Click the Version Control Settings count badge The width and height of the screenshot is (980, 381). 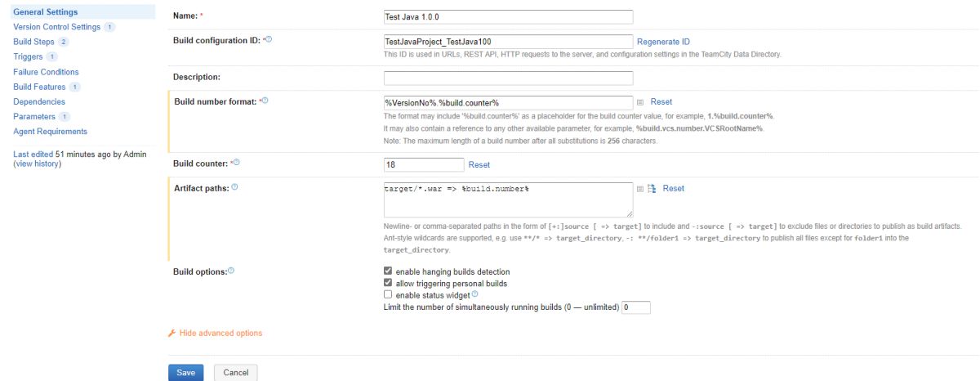[110, 27]
